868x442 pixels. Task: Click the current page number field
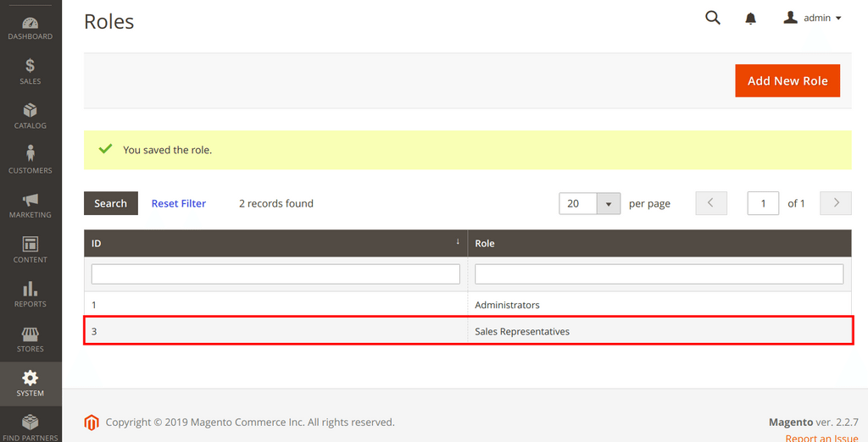[x=763, y=203]
